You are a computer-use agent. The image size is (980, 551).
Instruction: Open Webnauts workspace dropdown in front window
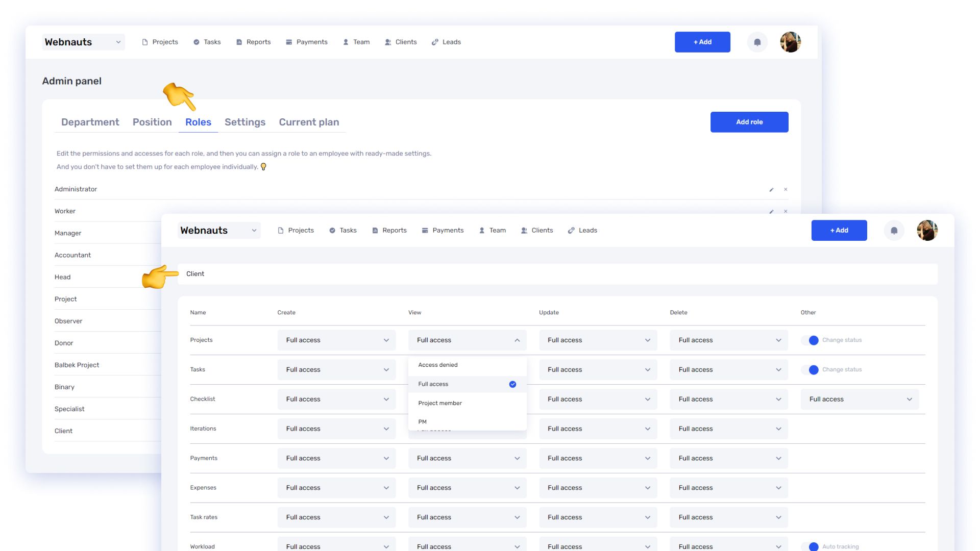[x=219, y=231]
